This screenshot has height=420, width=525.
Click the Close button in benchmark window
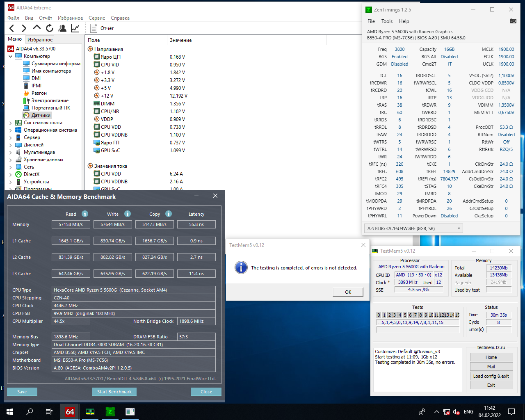[x=206, y=392]
